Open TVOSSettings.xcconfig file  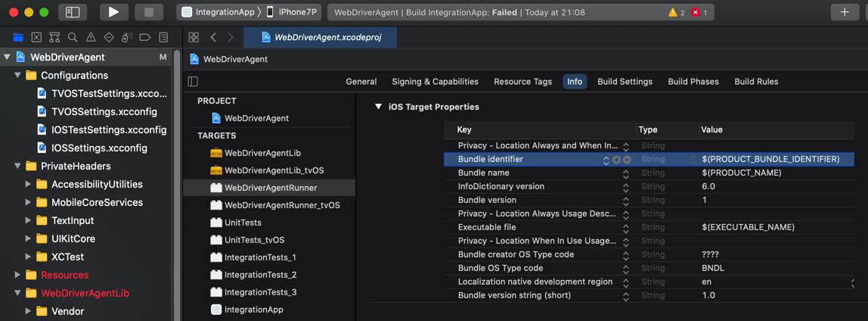coord(97,111)
